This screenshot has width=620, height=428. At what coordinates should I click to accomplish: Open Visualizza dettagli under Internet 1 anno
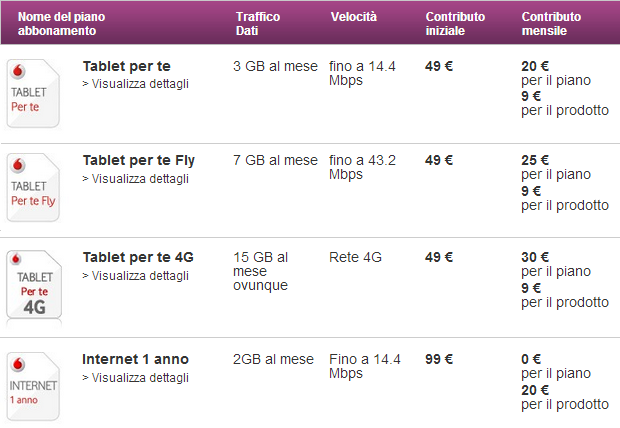(x=136, y=378)
